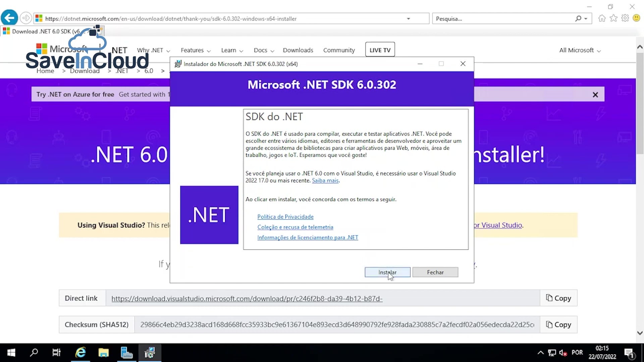Image resolution: width=644 pixels, height=362 pixels.
Task: Open Task View on the taskbar
Action: 56,353
